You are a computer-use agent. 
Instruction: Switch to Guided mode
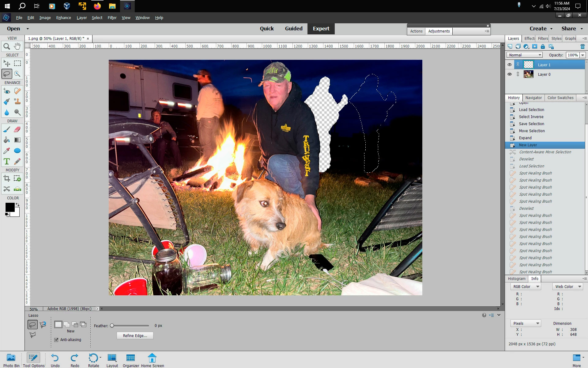tap(293, 29)
